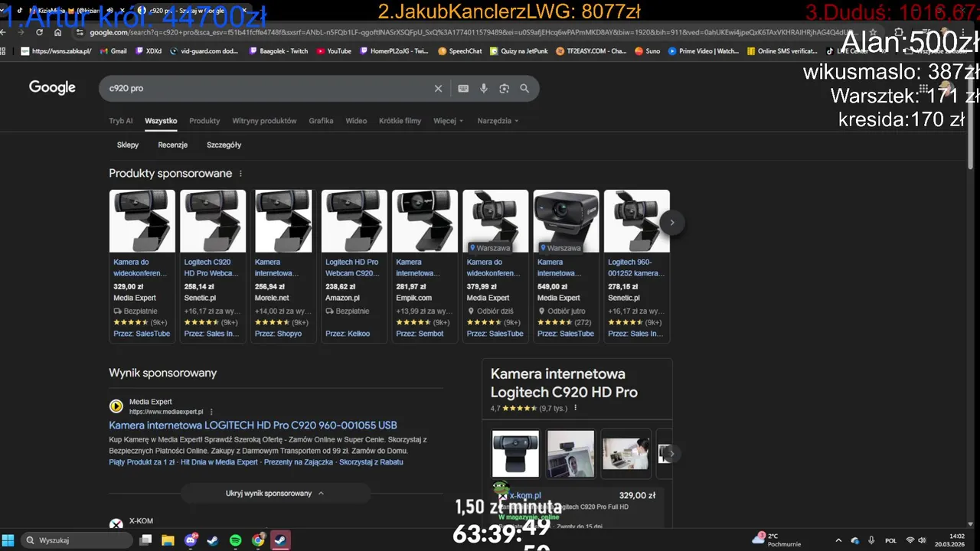Open the Amazon.pl product priced 238,62 zł
This screenshot has height=551, width=980.
tap(354, 265)
